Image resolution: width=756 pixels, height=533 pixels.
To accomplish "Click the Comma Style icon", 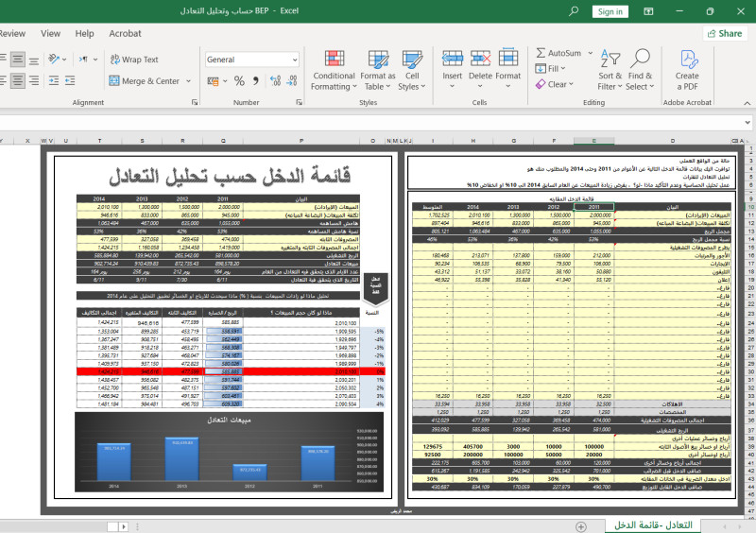I will click(256, 81).
